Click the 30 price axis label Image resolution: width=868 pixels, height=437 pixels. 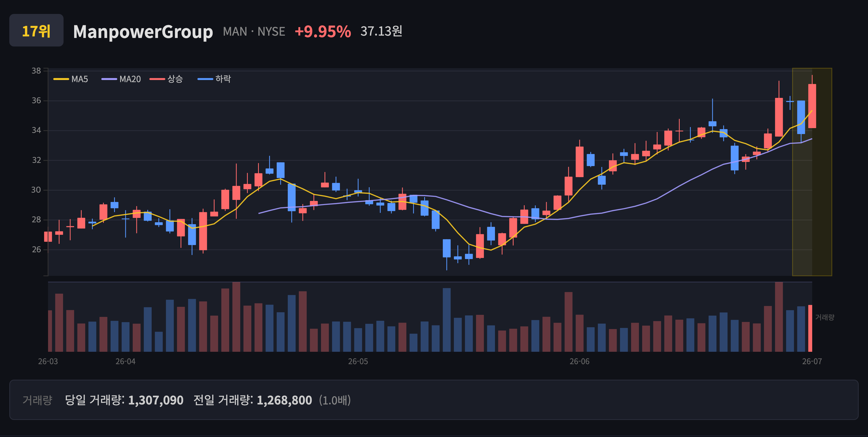coord(36,190)
